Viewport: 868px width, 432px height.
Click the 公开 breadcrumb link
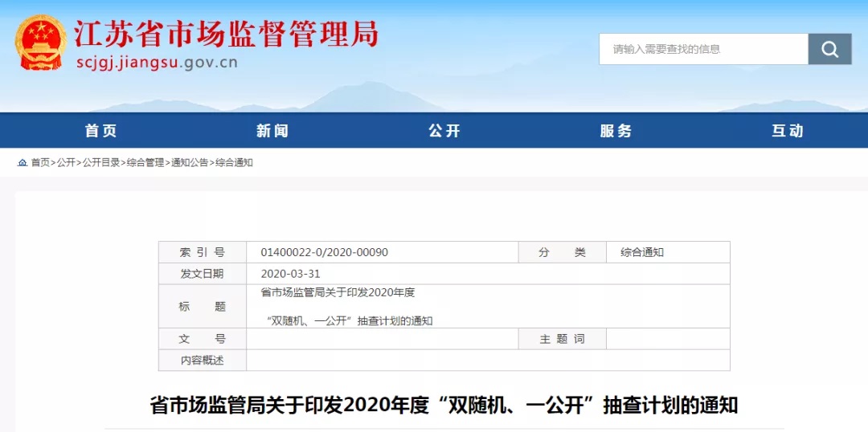[x=66, y=162]
